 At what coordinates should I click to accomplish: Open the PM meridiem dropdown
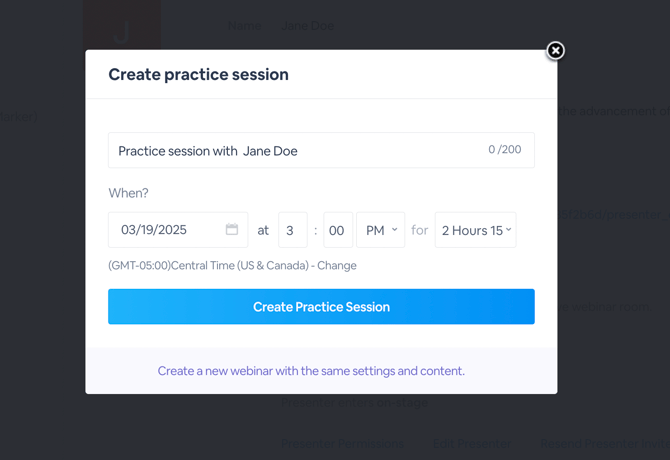point(380,230)
